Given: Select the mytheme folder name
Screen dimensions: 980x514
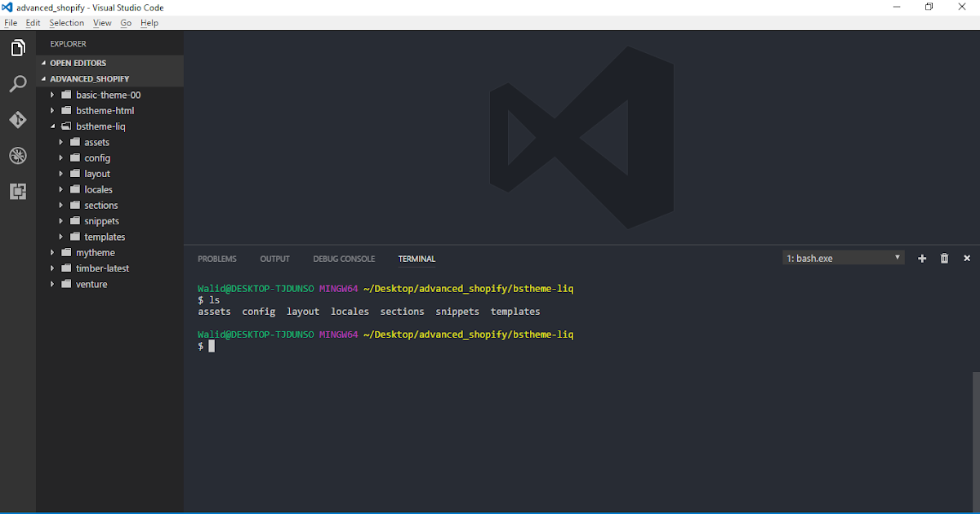Looking at the screenshot, I should coord(96,253).
